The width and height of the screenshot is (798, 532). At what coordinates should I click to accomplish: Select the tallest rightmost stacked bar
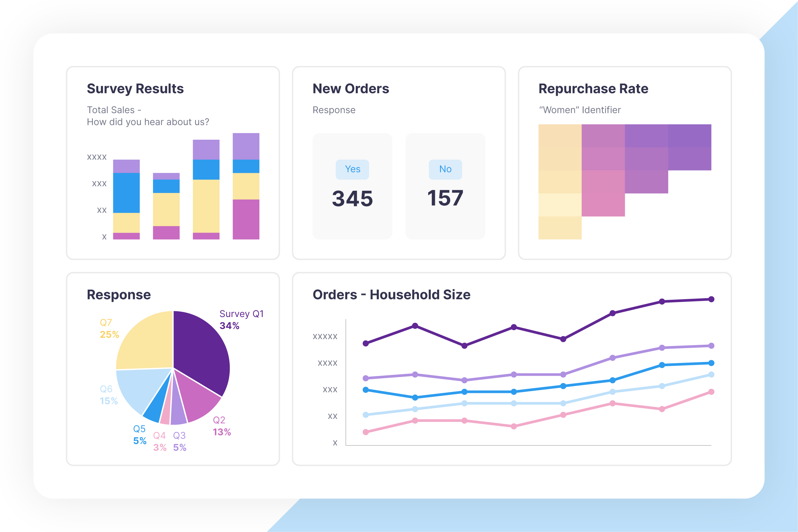tap(246, 187)
